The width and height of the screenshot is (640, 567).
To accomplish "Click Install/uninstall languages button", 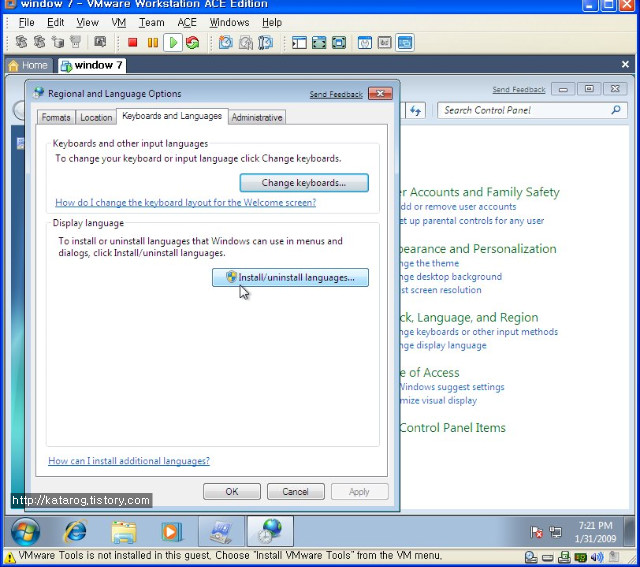I will pos(290,278).
